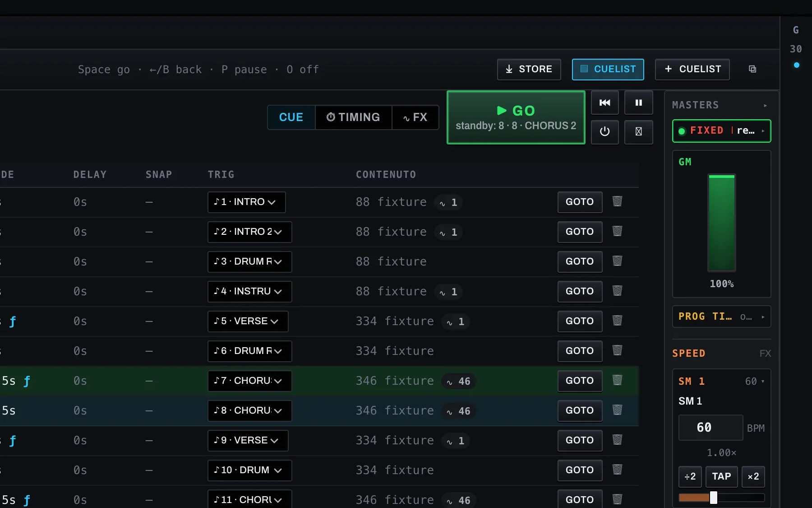Delete the 5 VERSE cue
The height and width of the screenshot is (508, 812).
coord(617,321)
